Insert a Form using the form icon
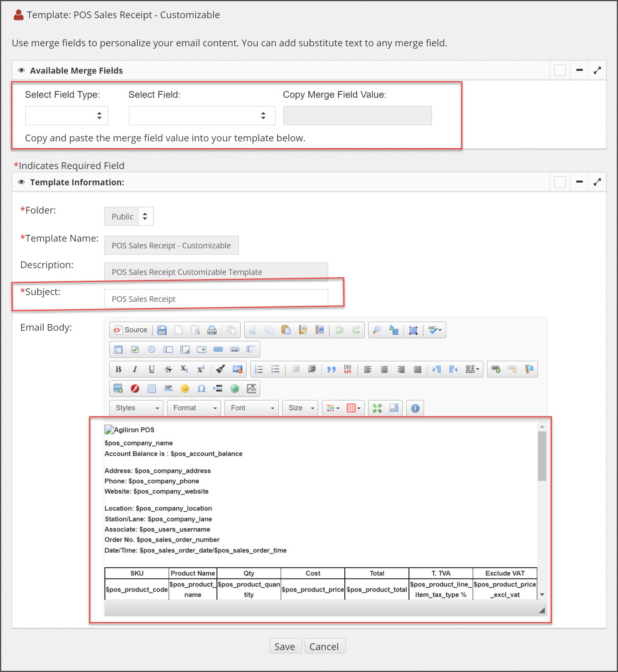The width and height of the screenshot is (618, 672). point(118,349)
